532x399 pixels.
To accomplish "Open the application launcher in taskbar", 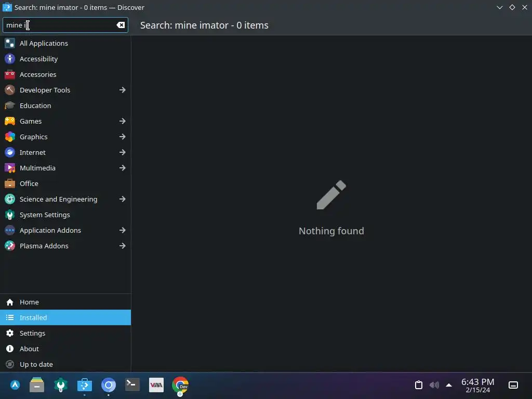I will coord(15,385).
